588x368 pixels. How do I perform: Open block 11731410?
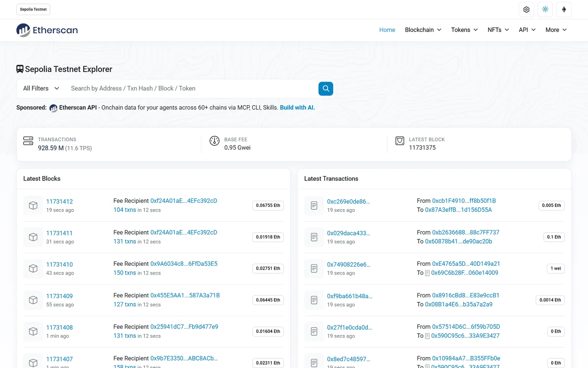pyautogui.click(x=60, y=265)
